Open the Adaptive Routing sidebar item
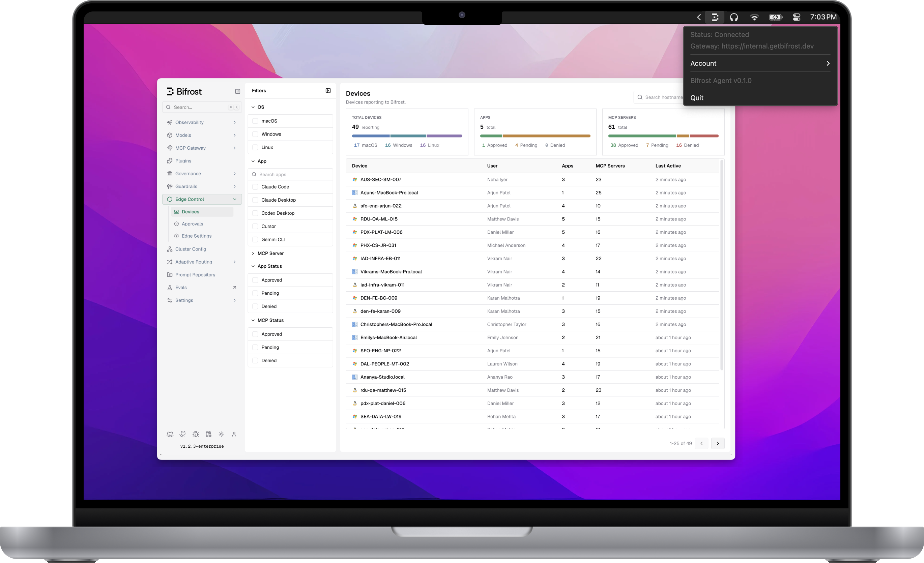The image size is (924, 563). point(202,262)
